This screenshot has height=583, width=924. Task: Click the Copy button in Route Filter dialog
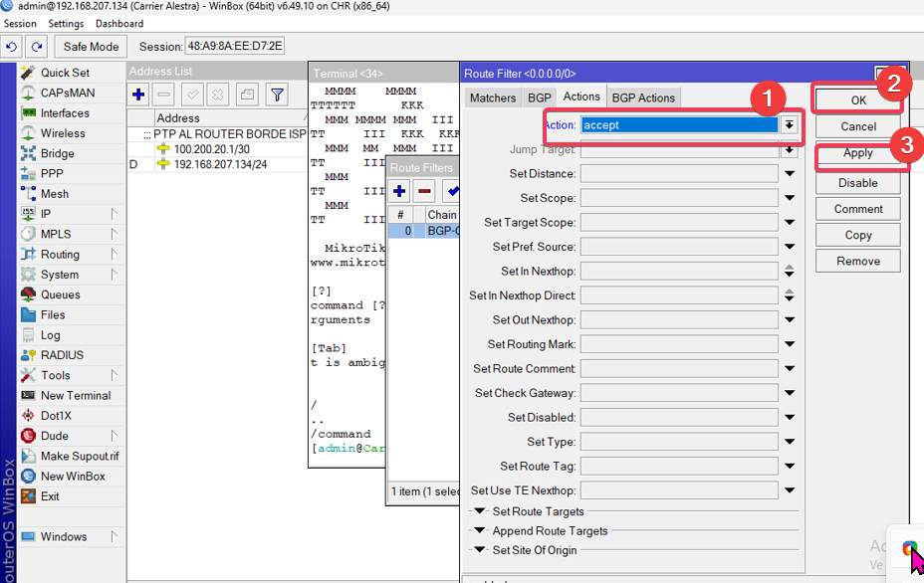pyautogui.click(x=858, y=235)
